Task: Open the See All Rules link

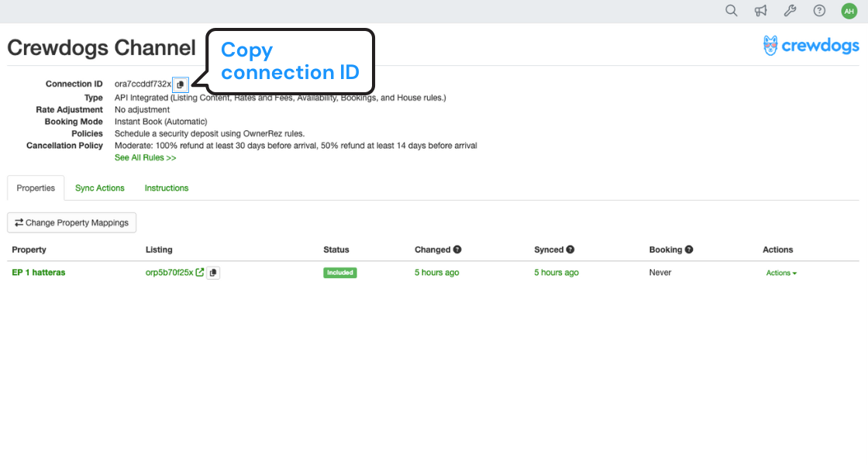Action: (x=145, y=158)
